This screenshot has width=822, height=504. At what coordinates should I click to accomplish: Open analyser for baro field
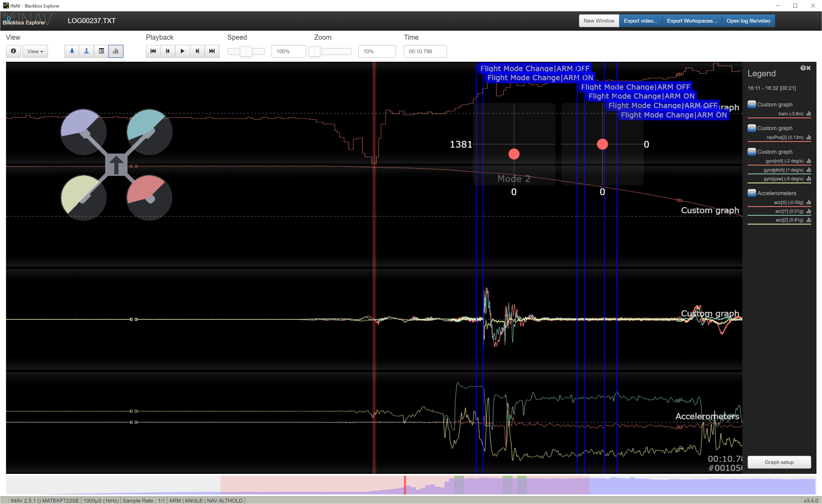tap(809, 114)
